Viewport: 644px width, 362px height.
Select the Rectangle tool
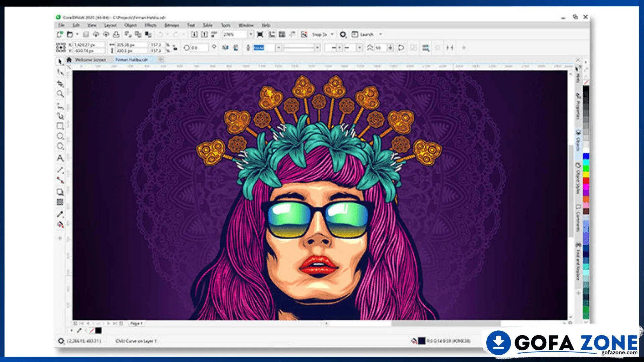pos(60,126)
